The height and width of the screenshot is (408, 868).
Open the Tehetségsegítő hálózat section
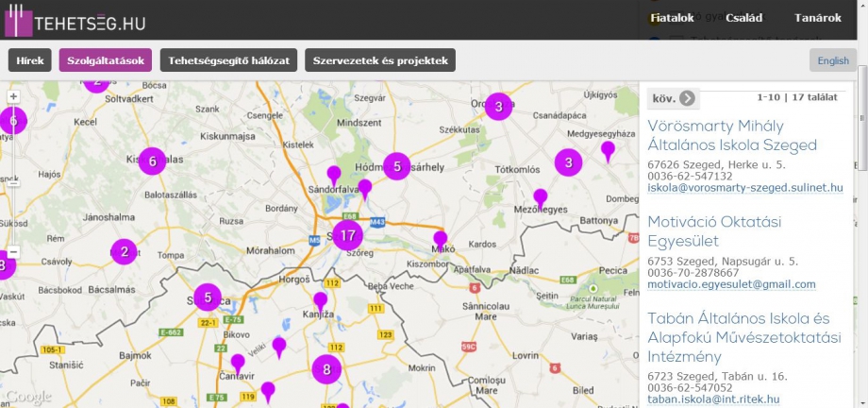[228, 60]
